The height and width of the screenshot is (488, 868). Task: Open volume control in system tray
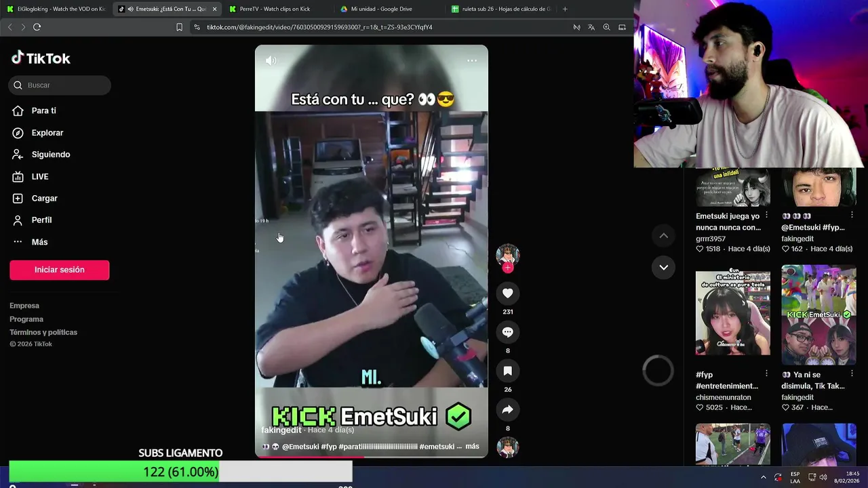click(x=823, y=477)
